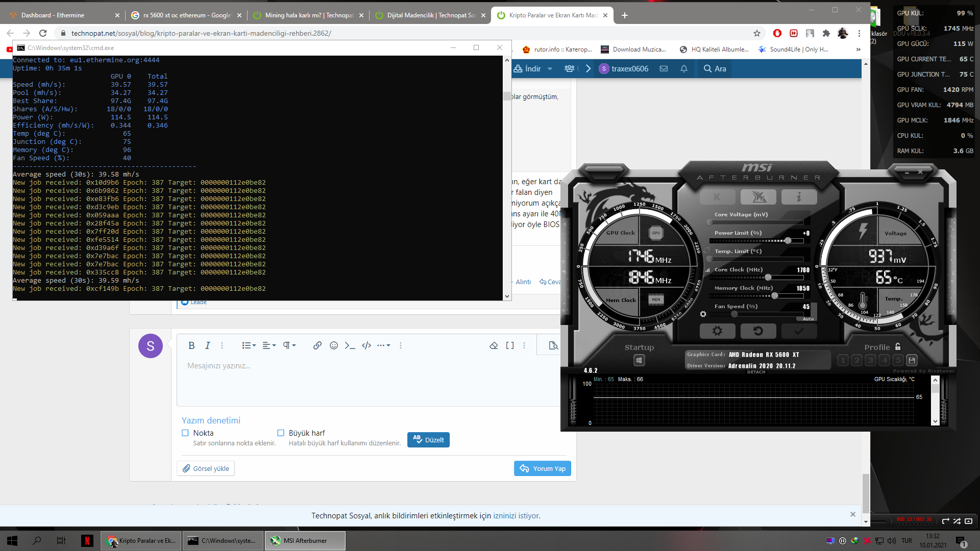Click the Power Limit slider handle

click(x=788, y=240)
